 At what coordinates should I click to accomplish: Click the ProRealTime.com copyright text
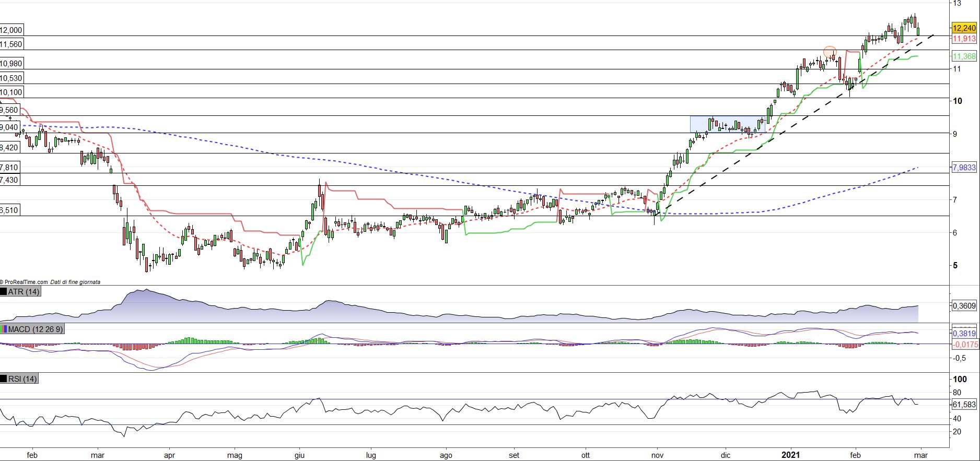pyautogui.click(x=25, y=282)
